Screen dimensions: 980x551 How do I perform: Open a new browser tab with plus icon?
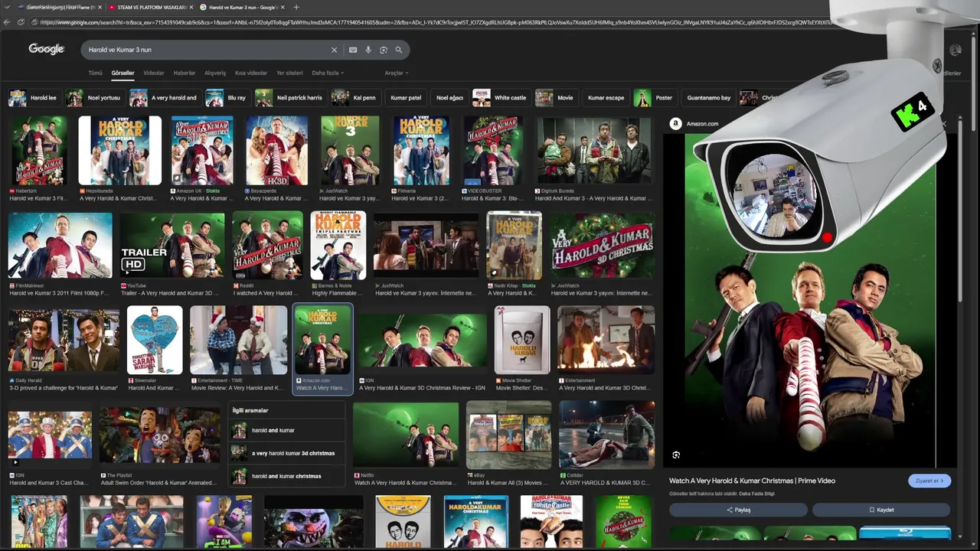click(x=296, y=7)
